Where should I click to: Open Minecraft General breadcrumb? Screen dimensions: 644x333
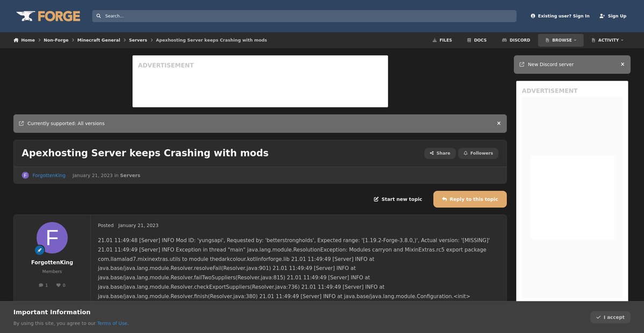click(x=99, y=40)
